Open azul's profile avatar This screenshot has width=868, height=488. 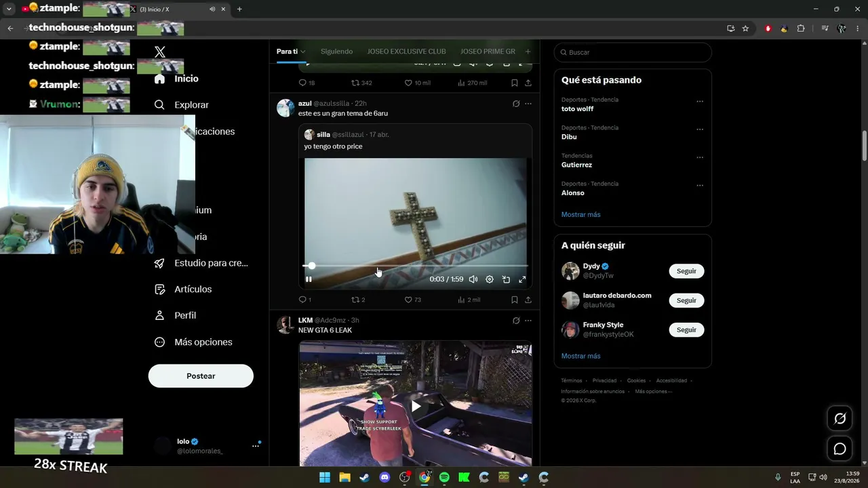pyautogui.click(x=285, y=108)
